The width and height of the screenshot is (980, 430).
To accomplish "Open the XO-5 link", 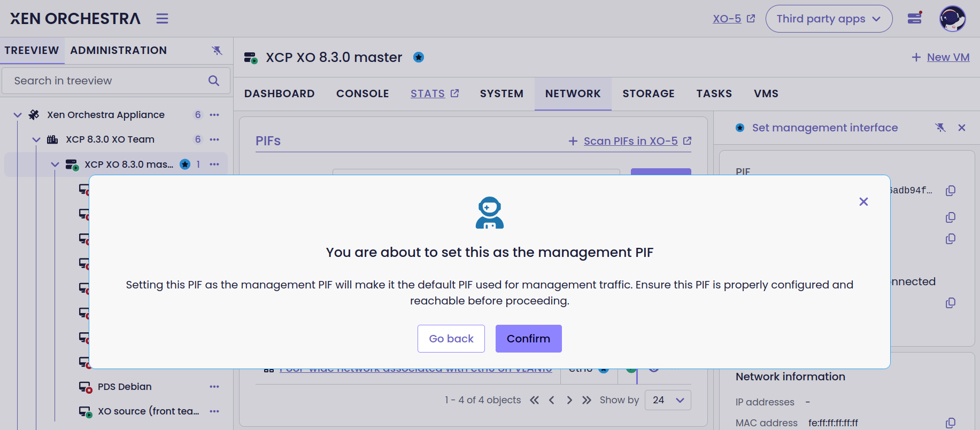I will coord(727,19).
